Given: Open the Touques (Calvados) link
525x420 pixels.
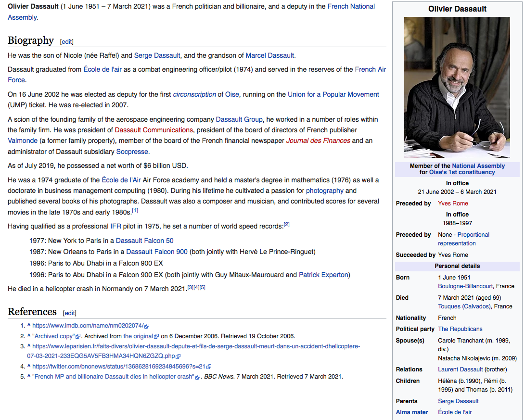Looking at the screenshot, I should coord(464,306).
